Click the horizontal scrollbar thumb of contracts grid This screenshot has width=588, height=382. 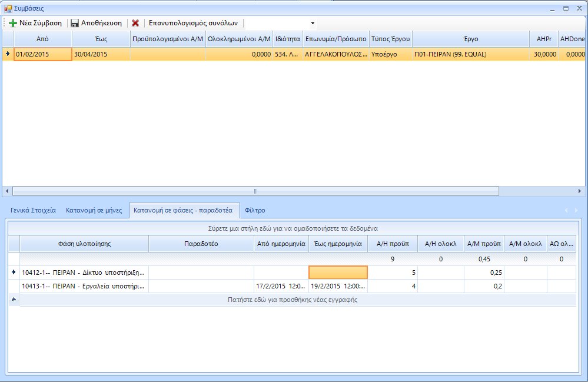[255, 191]
